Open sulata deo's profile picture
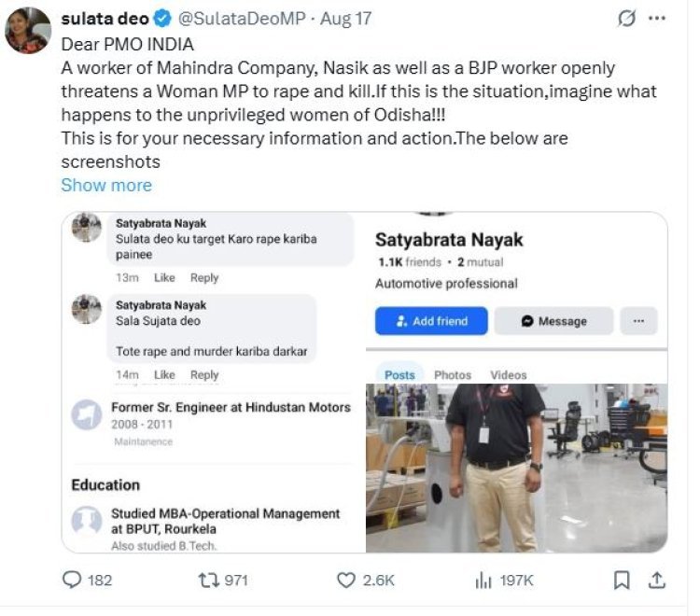The width and height of the screenshot is (700, 616). pos(28,32)
